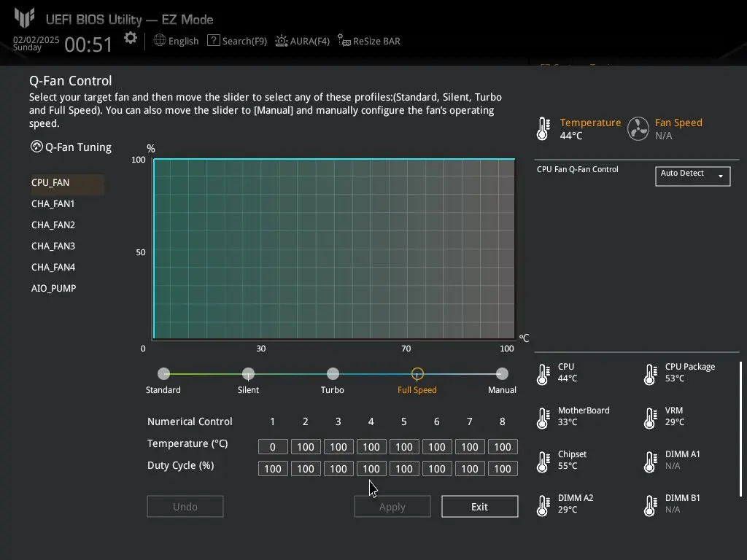Open AURA(F4) lighting settings
747x560 pixels.
[x=309, y=41]
